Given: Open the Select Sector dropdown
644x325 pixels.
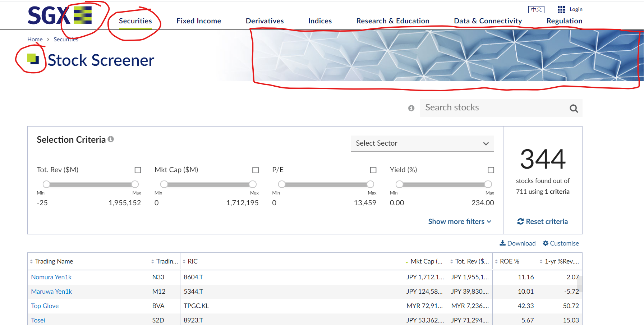Looking at the screenshot, I should pyautogui.click(x=422, y=143).
